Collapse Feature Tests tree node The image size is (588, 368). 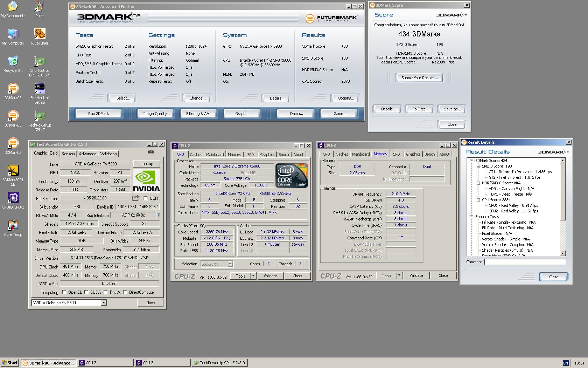tap(471, 217)
